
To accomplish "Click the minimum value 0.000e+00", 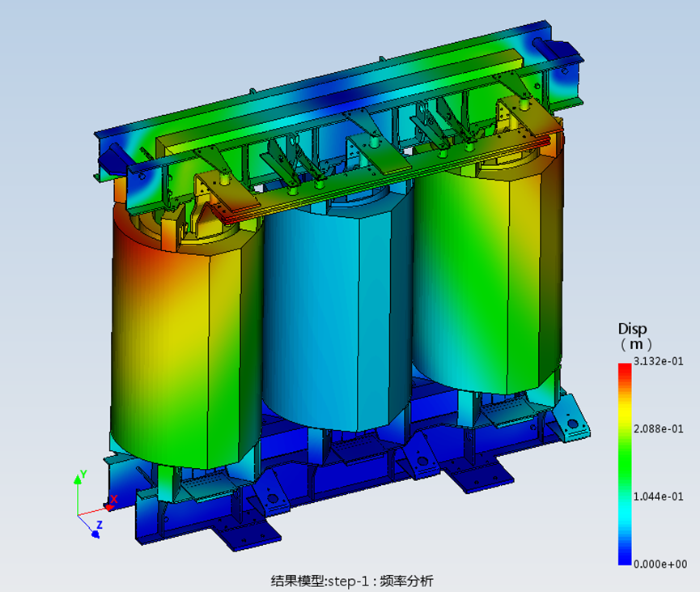I will (x=660, y=564).
